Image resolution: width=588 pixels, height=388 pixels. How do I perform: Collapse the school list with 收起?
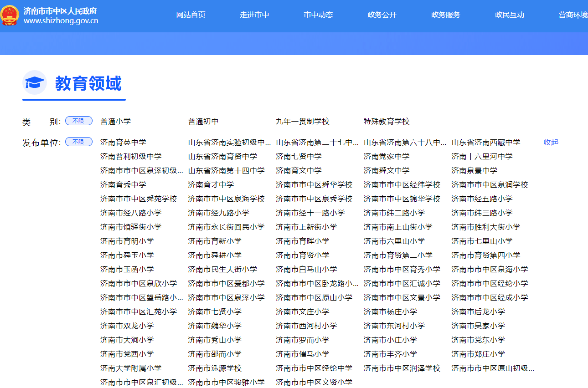click(551, 142)
